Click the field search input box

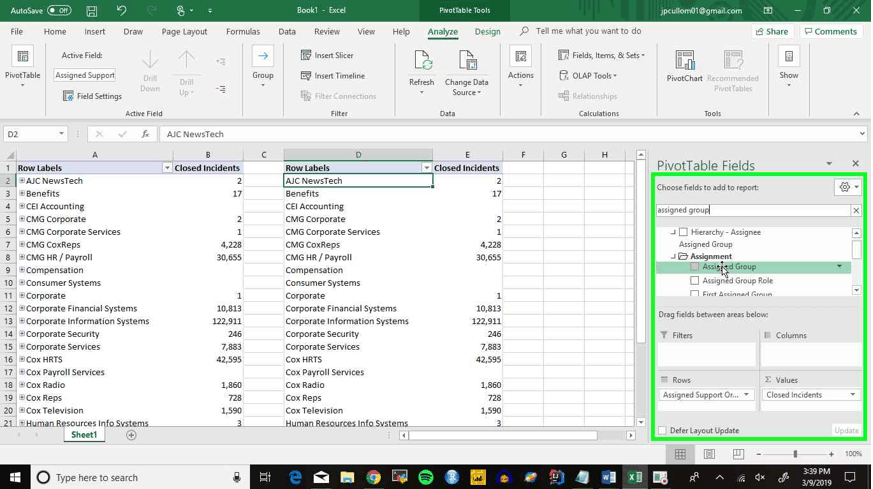point(753,210)
